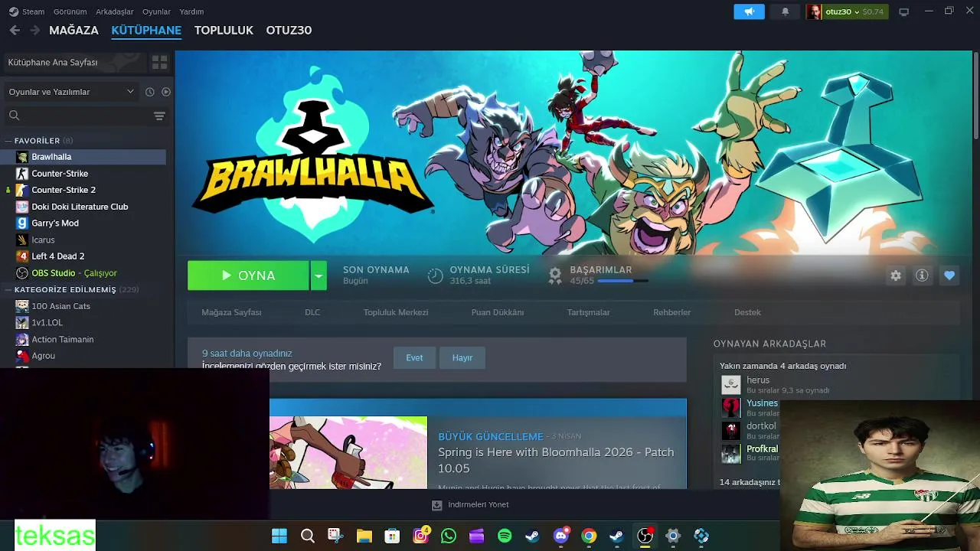This screenshot has height=551, width=980.
Task: Click the library search input field
Action: click(84, 116)
